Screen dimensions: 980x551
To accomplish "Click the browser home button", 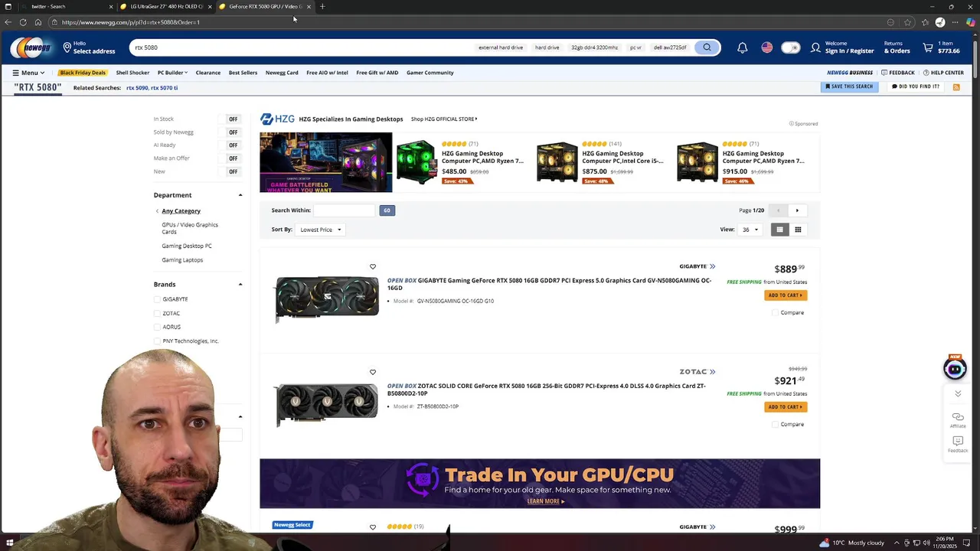I will tap(38, 22).
